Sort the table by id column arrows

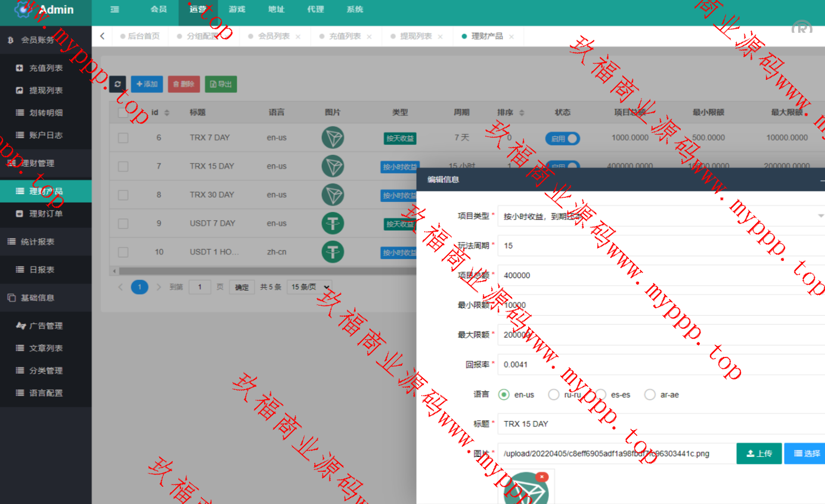tap(167, 113)
